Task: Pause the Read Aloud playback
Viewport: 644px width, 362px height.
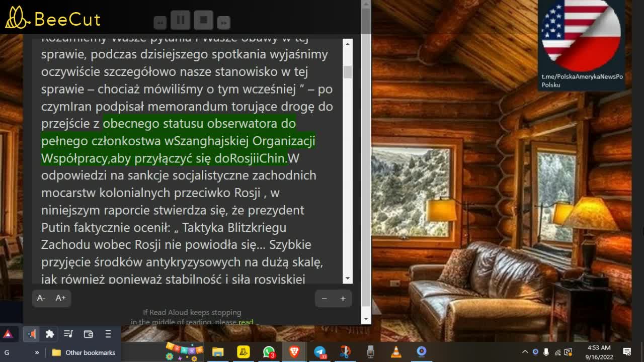Action: (x=181, y=20)
